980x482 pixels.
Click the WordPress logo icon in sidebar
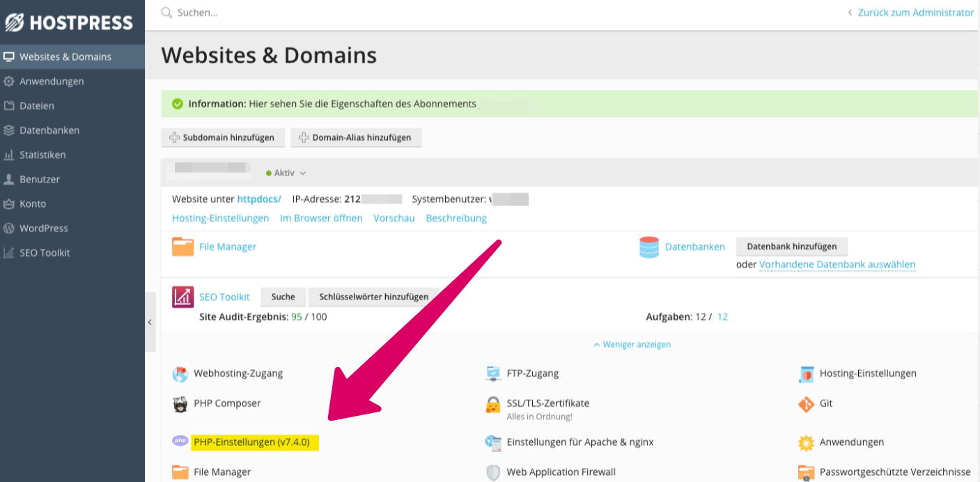[x=9, y=228]
